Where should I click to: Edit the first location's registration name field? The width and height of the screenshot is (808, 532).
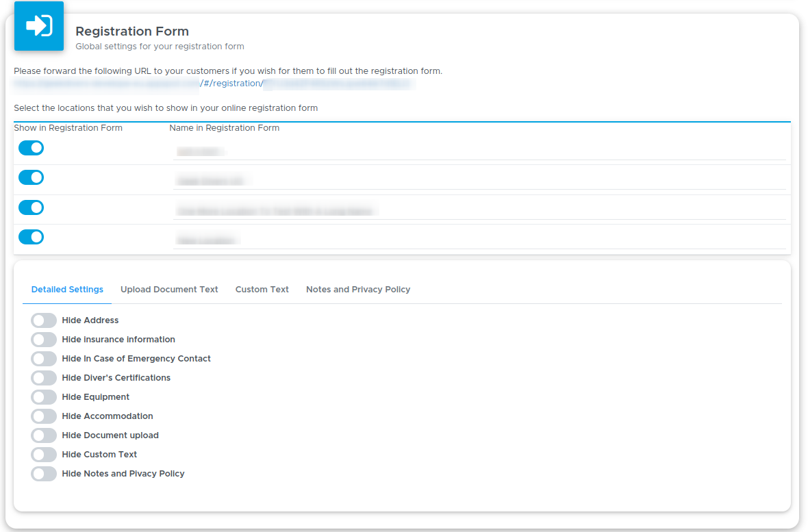(x=479, y=151)
